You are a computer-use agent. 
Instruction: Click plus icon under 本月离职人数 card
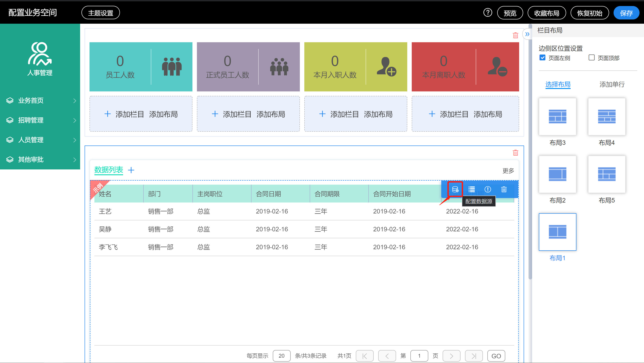[432, 114]
